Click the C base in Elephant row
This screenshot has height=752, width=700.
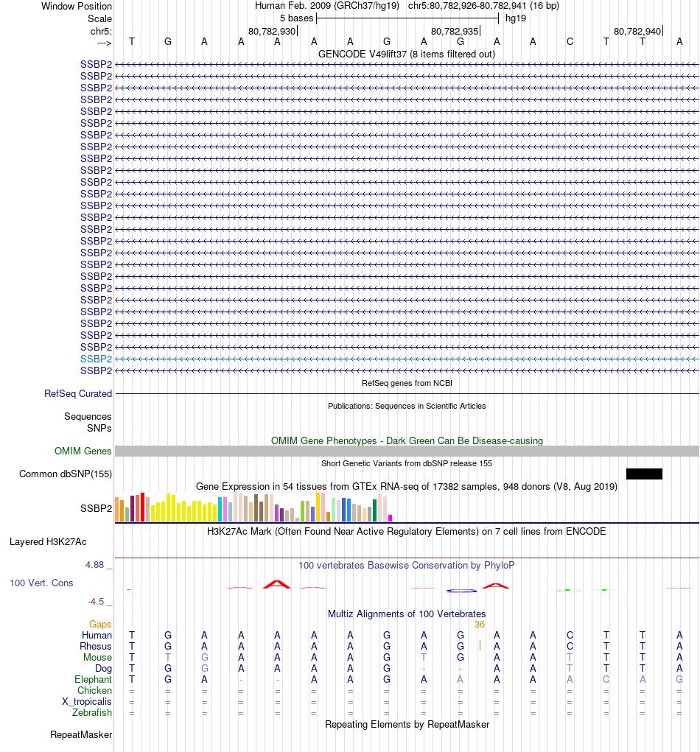coord(606,680)
